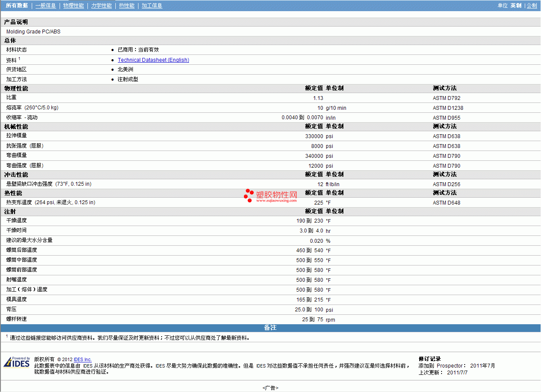Click footnote 1 marker next to 资料

coord(19,58)
